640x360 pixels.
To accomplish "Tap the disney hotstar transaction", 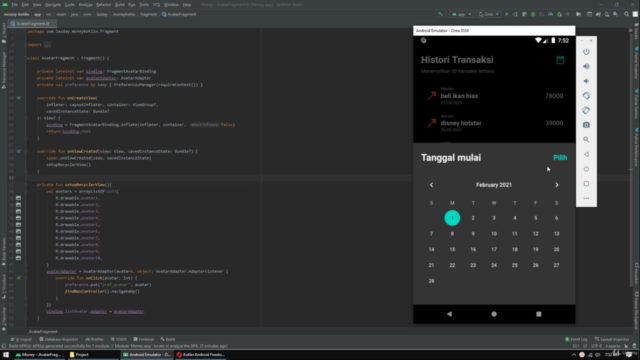I will point(494,123).
